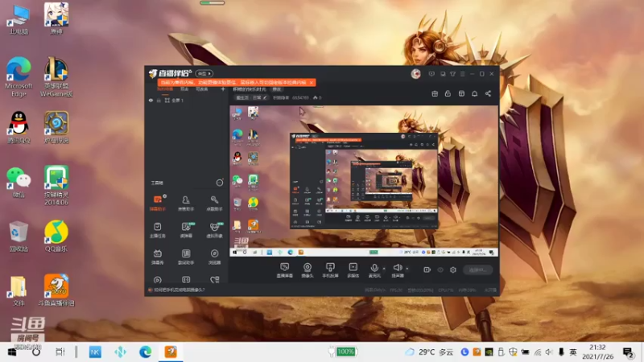Click the start streaming button
This screenshot has width=644, height=362.
(x=477, y=269)
